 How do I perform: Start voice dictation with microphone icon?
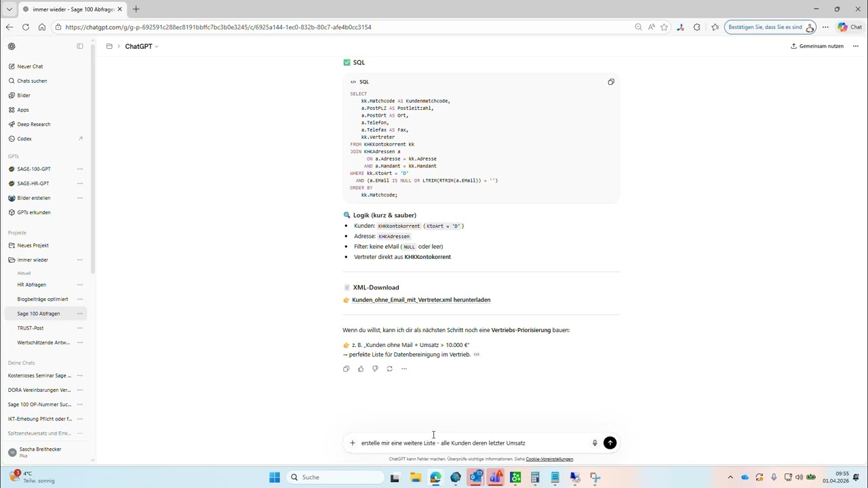(x=595, y=443)
